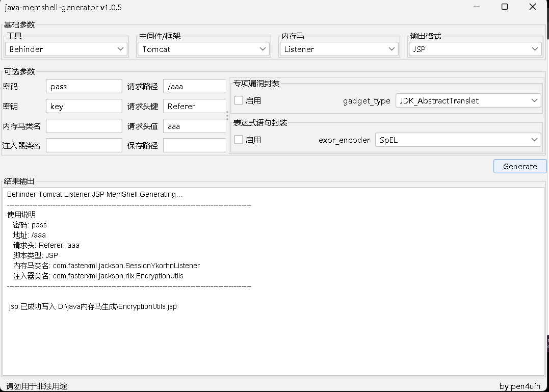The image size is (549, 392).
Task: Click the 密码 field containing pass
Action: pyautogui.click(x=84, y=86)
